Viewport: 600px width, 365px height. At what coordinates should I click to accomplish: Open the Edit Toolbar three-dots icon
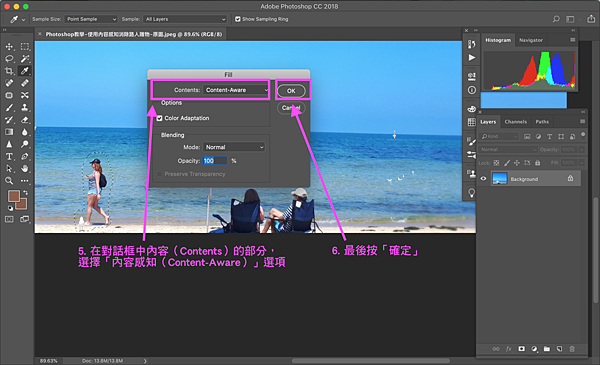[25, 181]
